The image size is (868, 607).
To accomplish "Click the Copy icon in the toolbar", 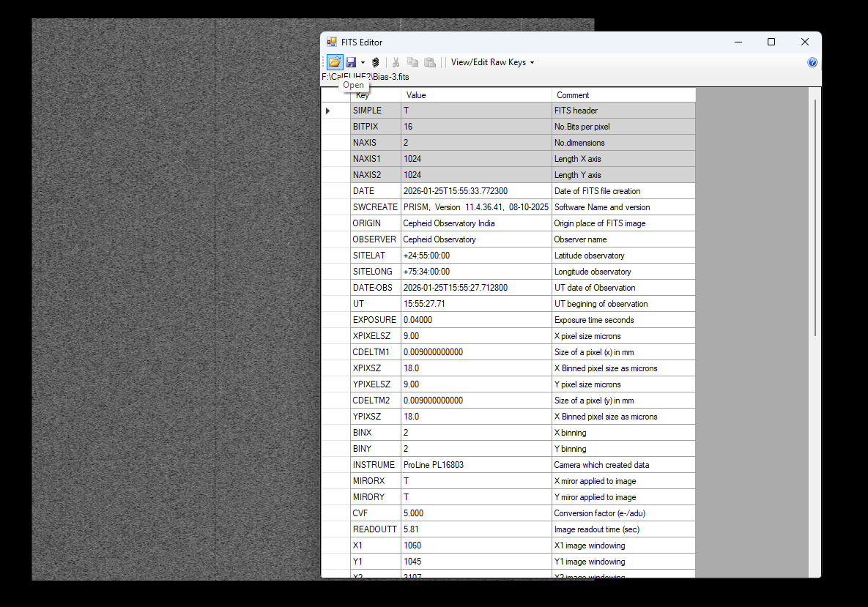I will pos(413,62).
